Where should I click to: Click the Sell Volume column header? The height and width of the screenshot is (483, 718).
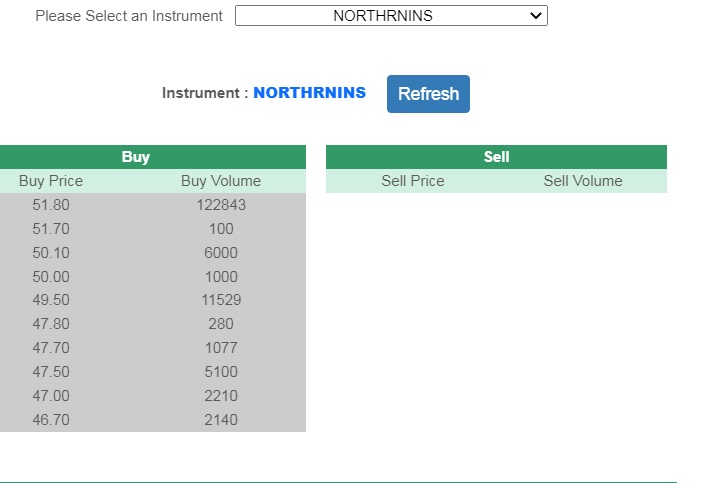pyautogui.click(x=583, y=181)
